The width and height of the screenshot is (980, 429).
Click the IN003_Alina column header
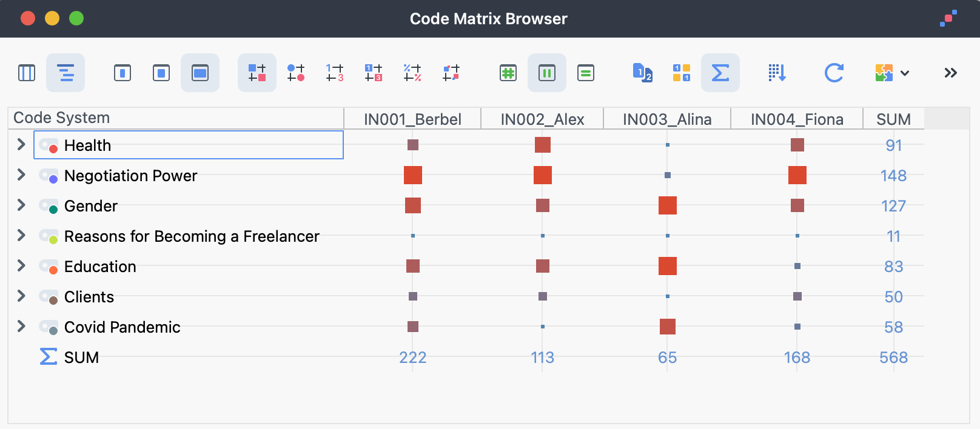tap(667, 119)
